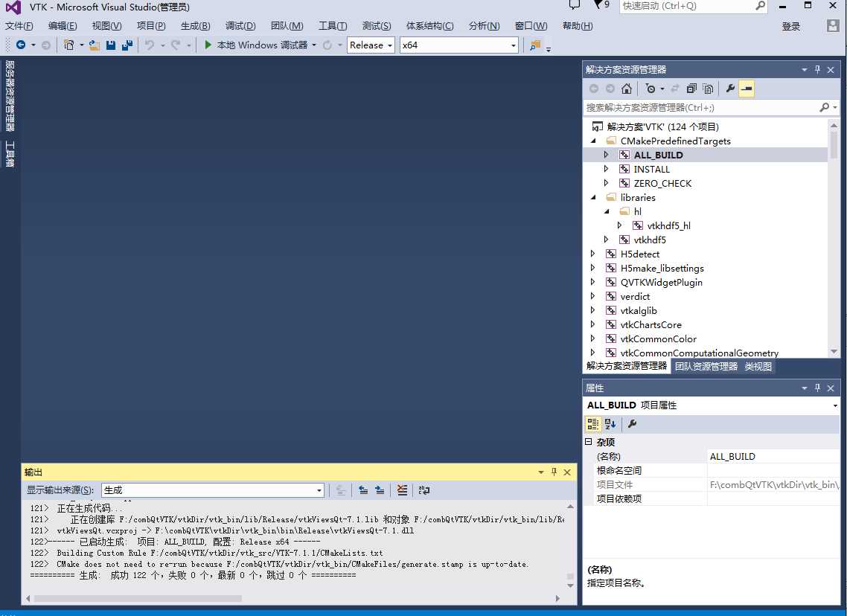Click the New Project toolbar icon
Viewport: 847px width, 616px height.
coord(69,45)
